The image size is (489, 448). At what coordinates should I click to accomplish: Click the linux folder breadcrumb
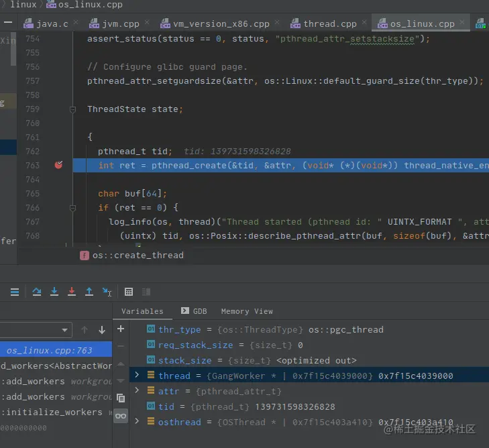click(23, 5)
